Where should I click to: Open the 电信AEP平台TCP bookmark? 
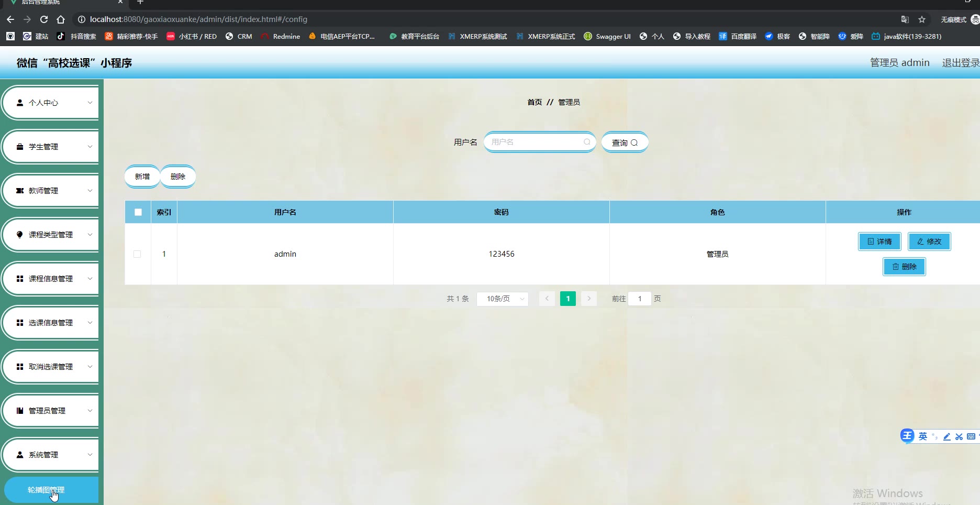[342, 36]
